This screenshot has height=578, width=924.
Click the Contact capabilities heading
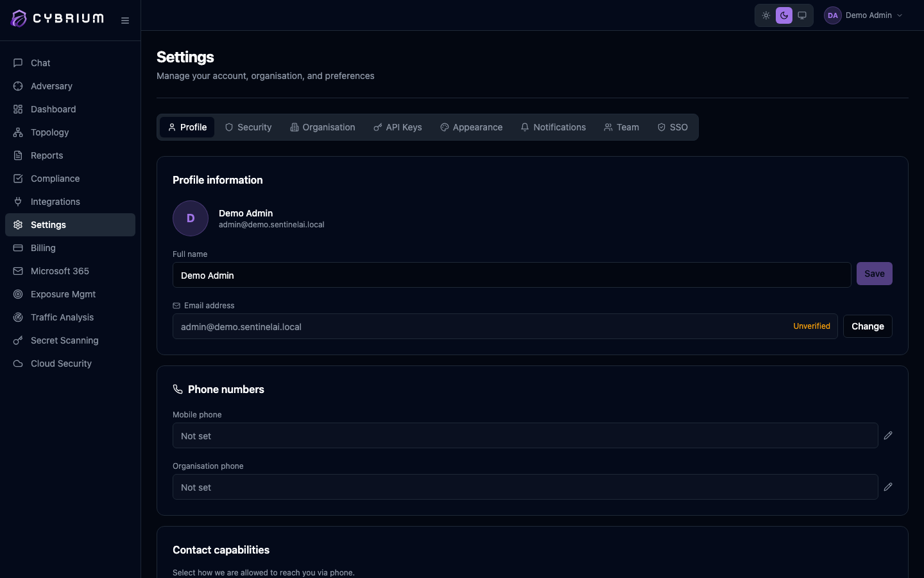click(221, 550)
